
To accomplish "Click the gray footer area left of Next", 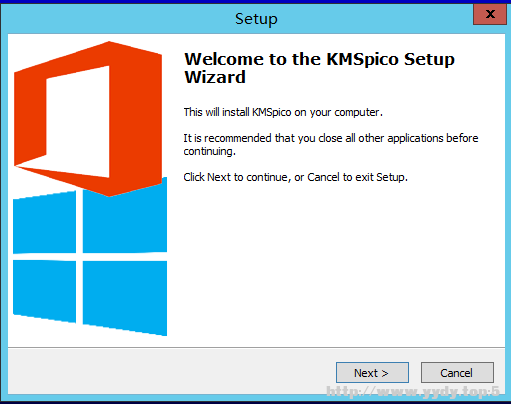I will pos(172,372).
